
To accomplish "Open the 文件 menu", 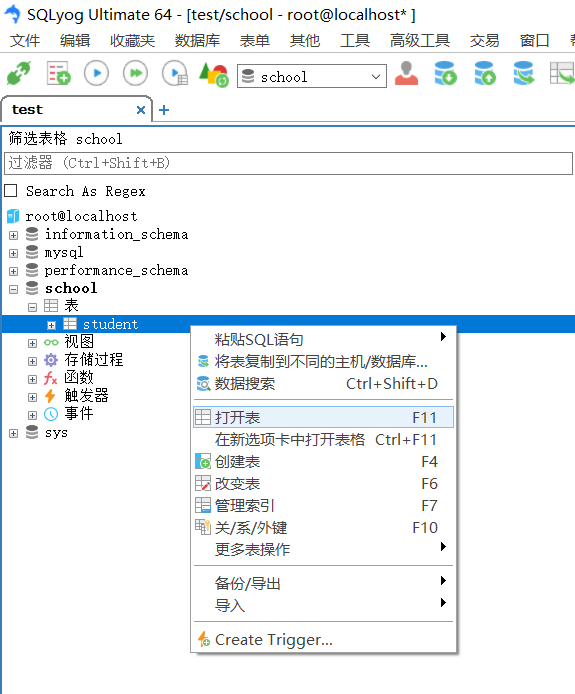I will tap(25, 41).
